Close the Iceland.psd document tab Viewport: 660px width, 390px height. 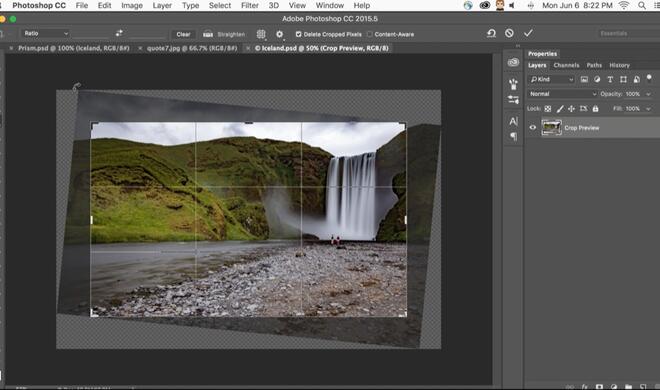click(248, 48)
